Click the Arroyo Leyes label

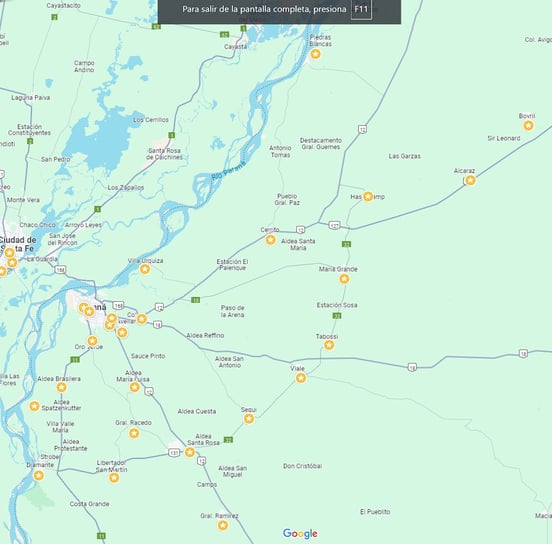click(83, 225)
